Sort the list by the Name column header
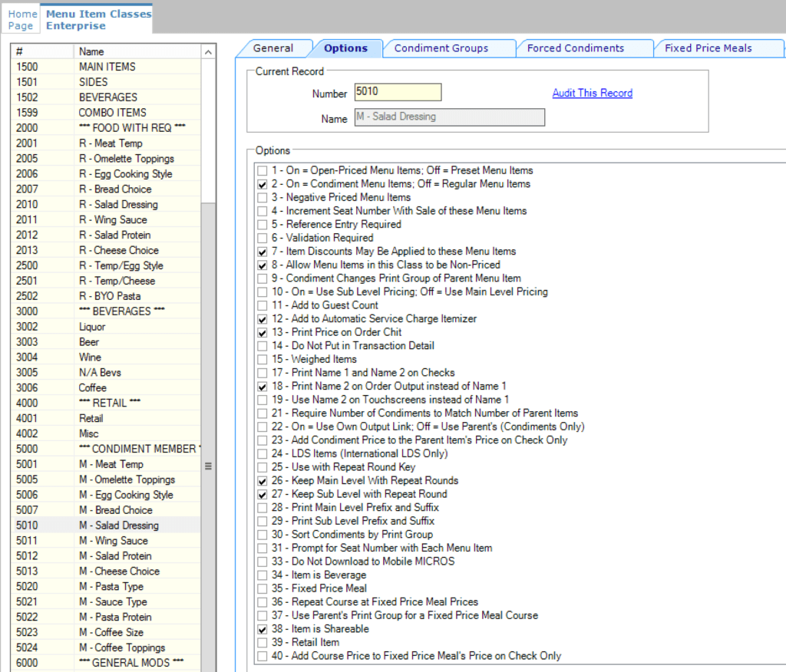Image resolution: width=786 pixels, height=672 pixels. point(138,51)
